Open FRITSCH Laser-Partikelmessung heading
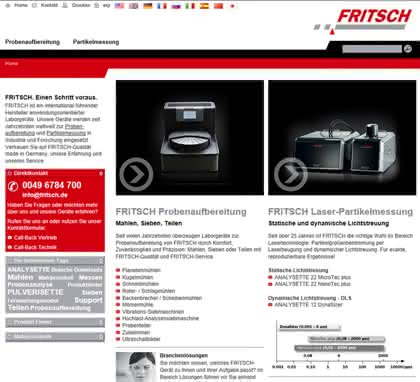The width and height of the screenshot is (420, 382). pos(340,212)
